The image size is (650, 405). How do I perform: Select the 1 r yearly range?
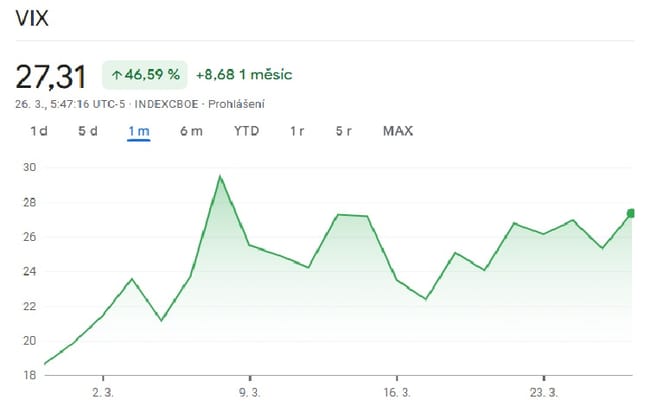pos(297,131)
